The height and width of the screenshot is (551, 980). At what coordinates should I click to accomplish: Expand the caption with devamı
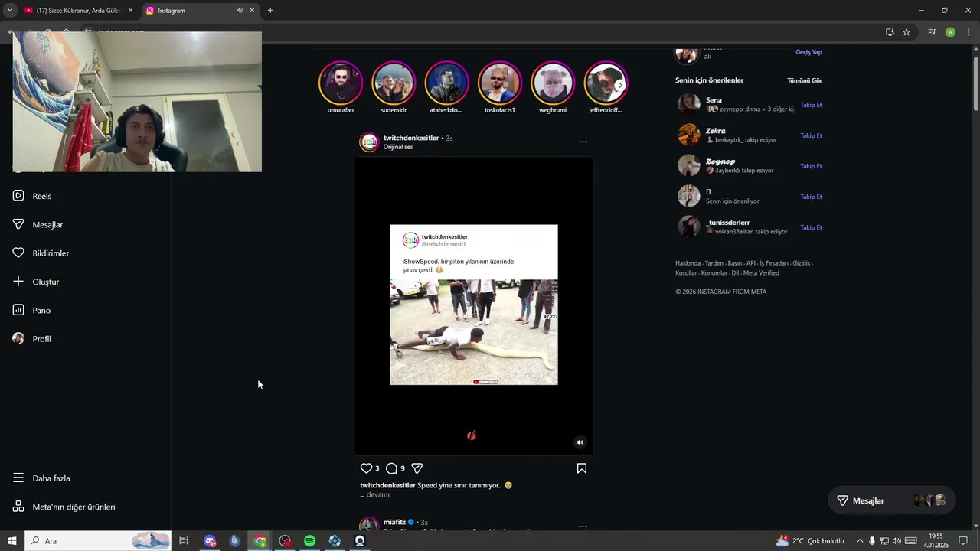(x=378, y=495)
